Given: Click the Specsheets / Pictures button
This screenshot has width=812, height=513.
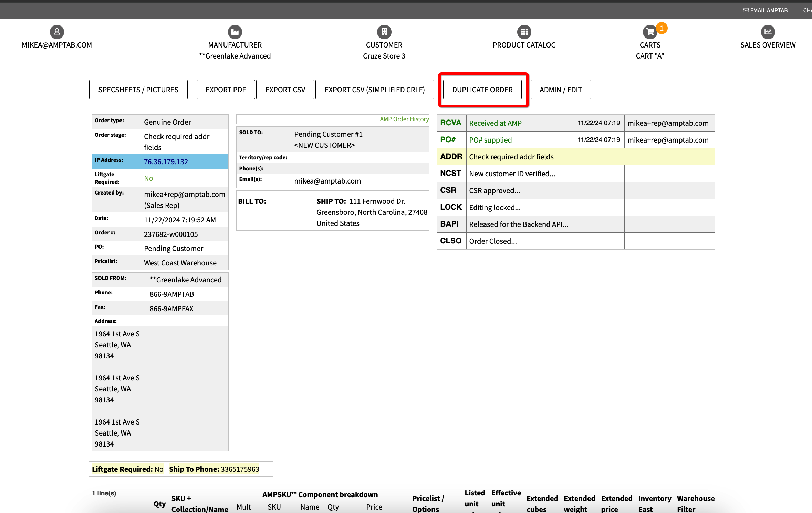Looking at the screenshot, I should coord(138,90).
